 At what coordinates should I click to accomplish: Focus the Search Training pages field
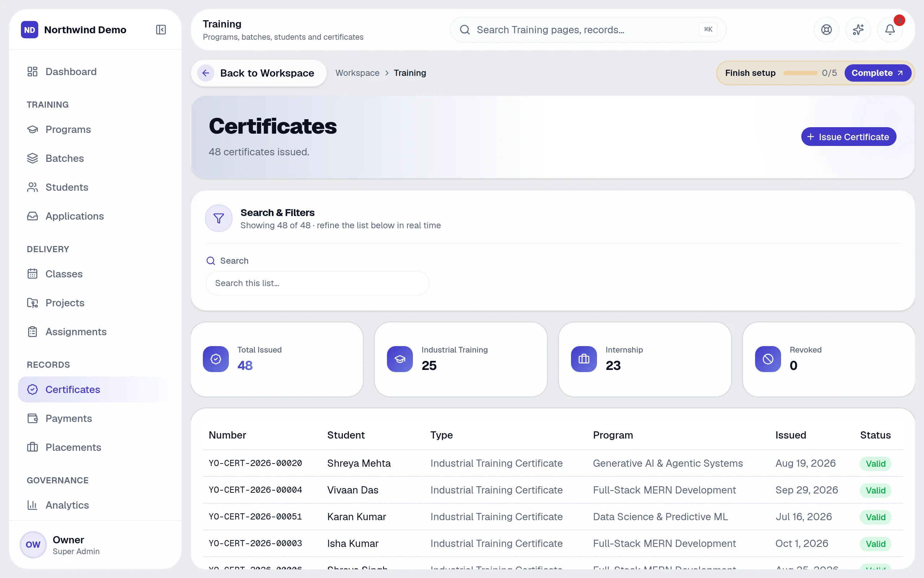588,29
